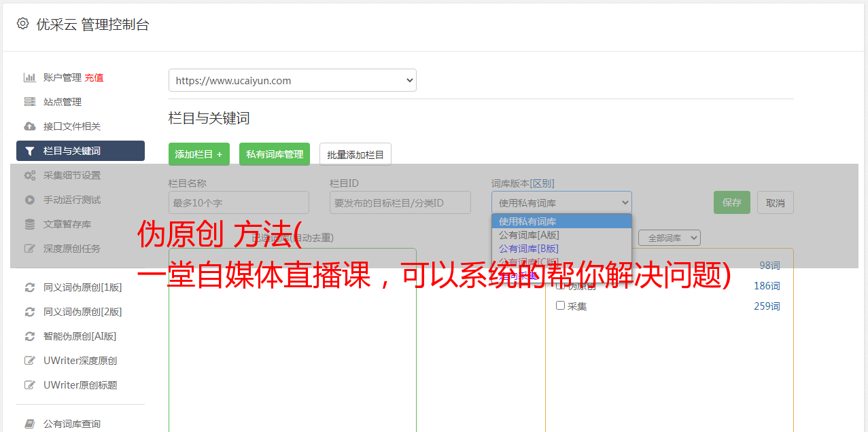Click the play icon beside 手动运行测试
This screenshot has width=868, height=432.
pos(29,200)
